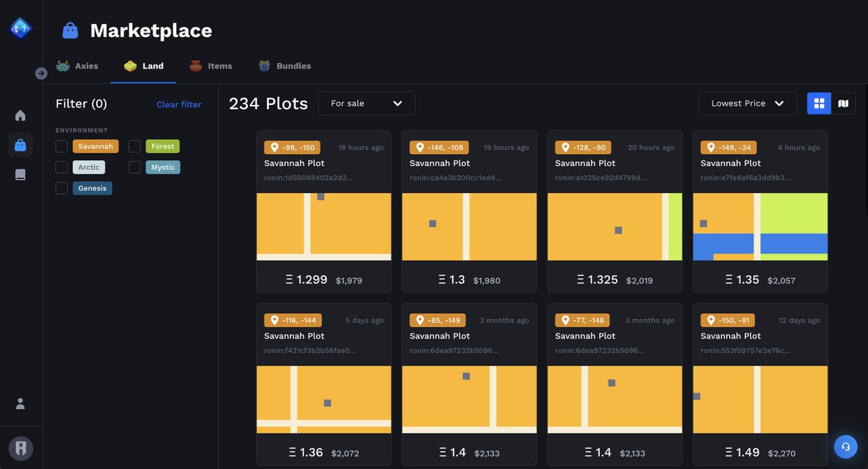Viewport: 868px width, 469px height.
Task: Click location badge -116, -144
Action: (x=293, y=321)
